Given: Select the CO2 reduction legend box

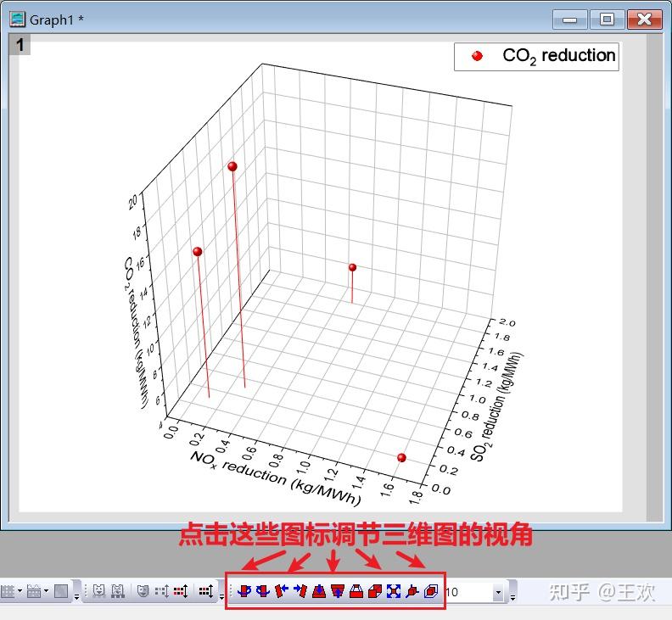Looking at the screenshot, I should tap(536, 57).
